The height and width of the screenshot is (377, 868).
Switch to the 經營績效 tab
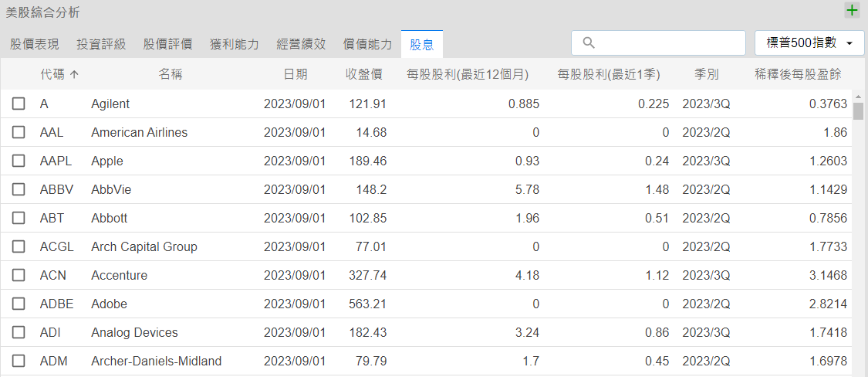(x=301, y=44)
